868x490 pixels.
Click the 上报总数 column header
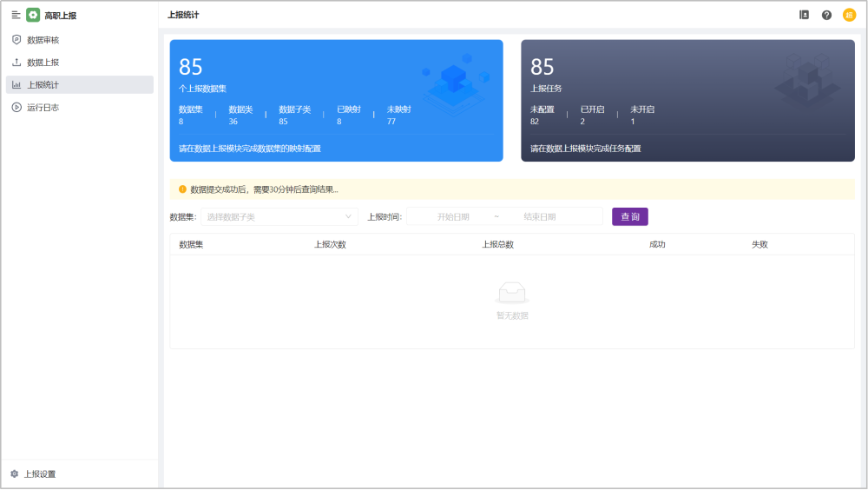click(497, 244)
